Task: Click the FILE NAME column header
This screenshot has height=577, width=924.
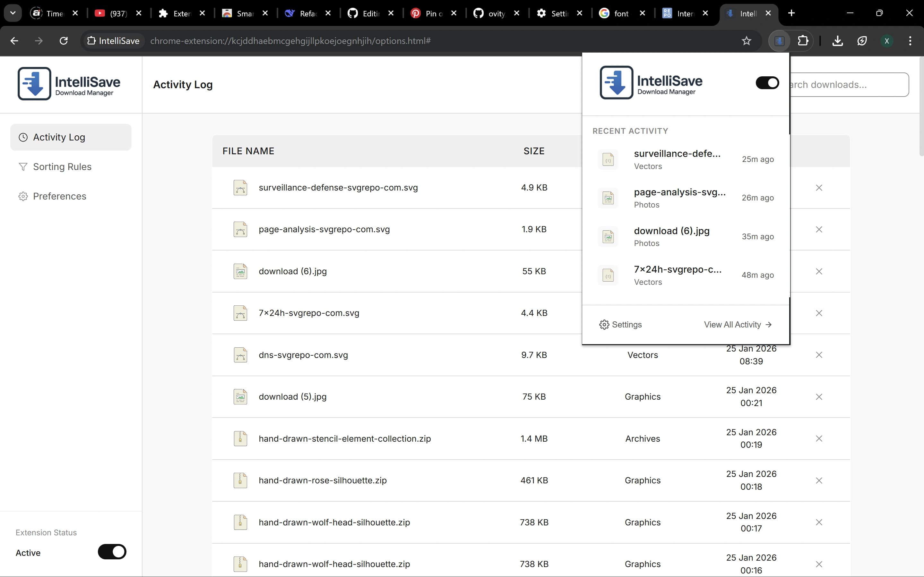Action: [248, 151]
